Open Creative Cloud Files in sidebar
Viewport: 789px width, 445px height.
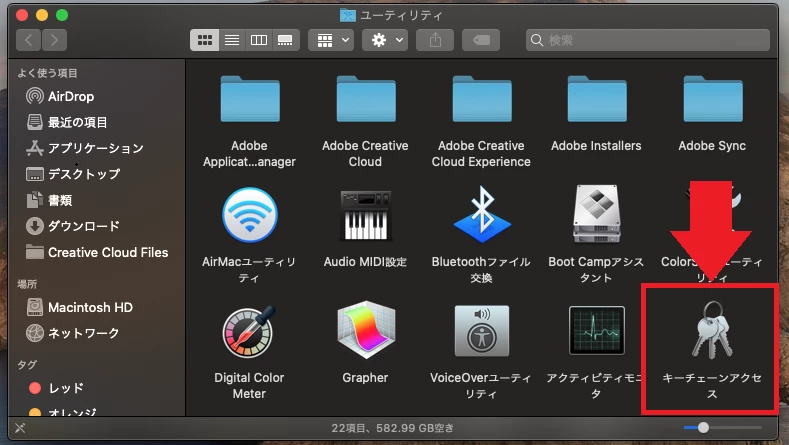coord(97,252)
